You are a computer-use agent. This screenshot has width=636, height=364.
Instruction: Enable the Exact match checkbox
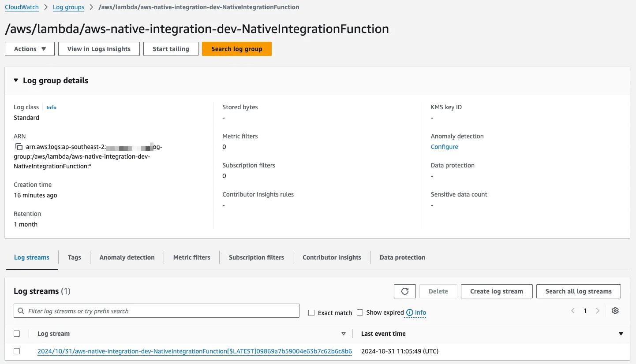click(x=311, y=313)
